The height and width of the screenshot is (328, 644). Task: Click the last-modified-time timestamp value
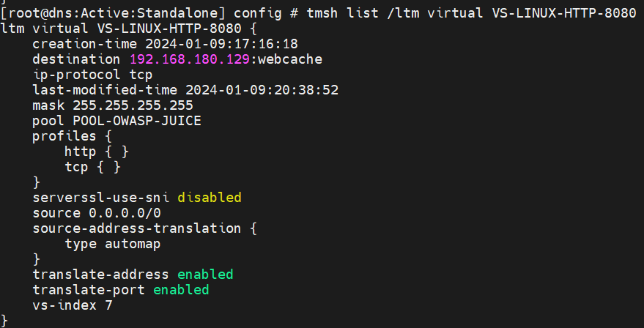pyautogui.click(x=262, y=90)
